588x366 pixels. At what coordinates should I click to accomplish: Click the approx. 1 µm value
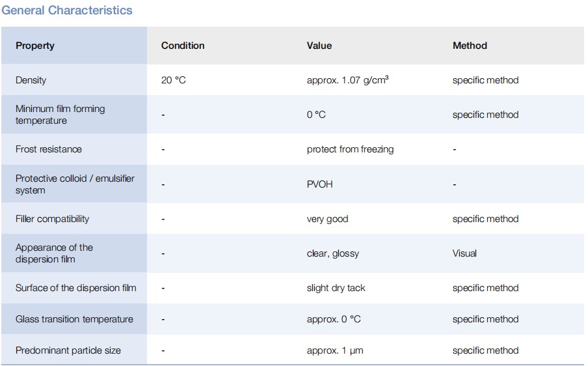click(x=335, y=350)
